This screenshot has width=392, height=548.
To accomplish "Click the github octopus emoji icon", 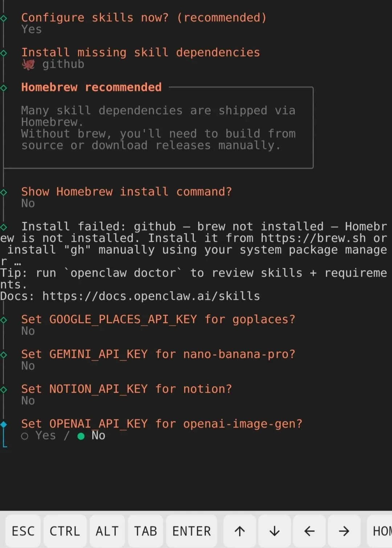I will pos(28,65).
